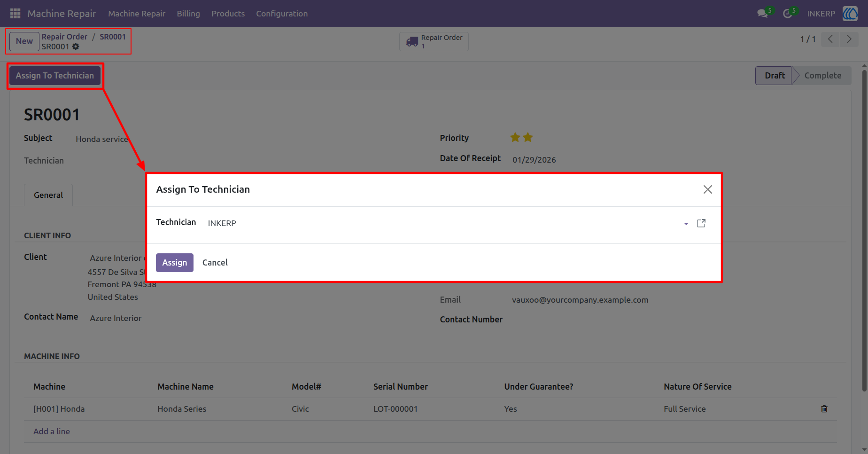Open the conversations chat icon
868x454 pixels.
[x=763, y=14]
